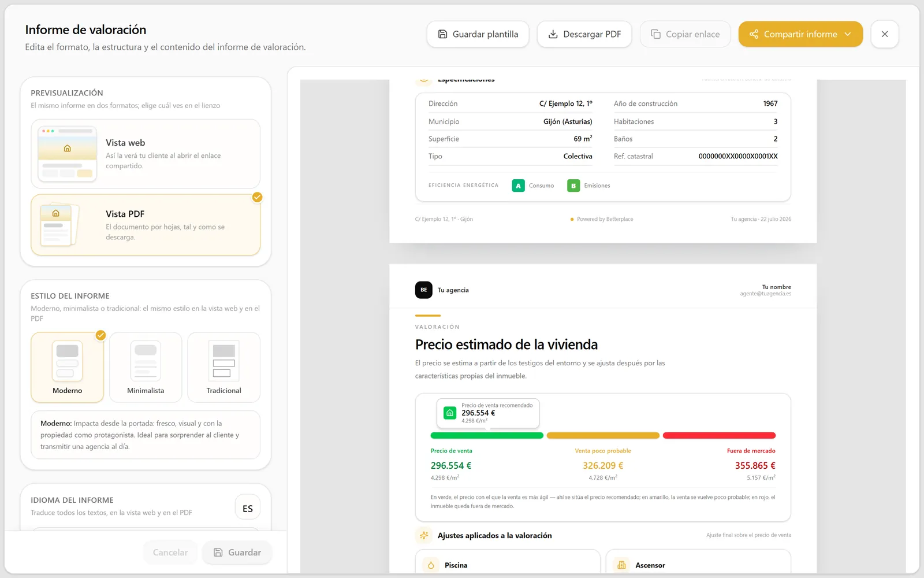This screenshot has width=924, height=578.
Task: Click the checkmark badge on Vista PDF card
Action: point(258,197)
